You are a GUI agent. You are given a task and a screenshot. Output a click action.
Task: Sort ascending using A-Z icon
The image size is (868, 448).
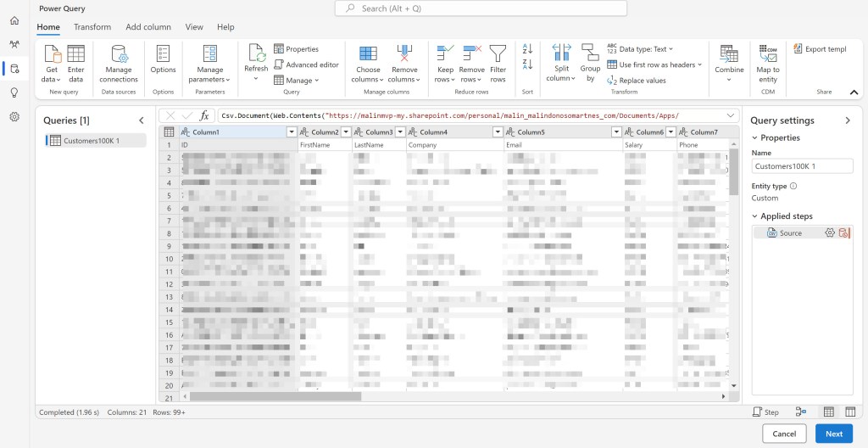[527, 50]
